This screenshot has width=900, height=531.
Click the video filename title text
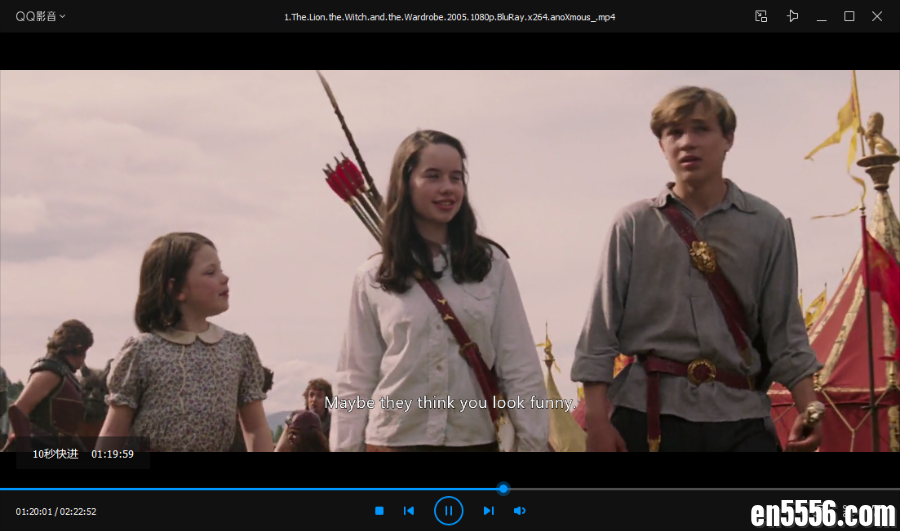(x=449, y=17)
